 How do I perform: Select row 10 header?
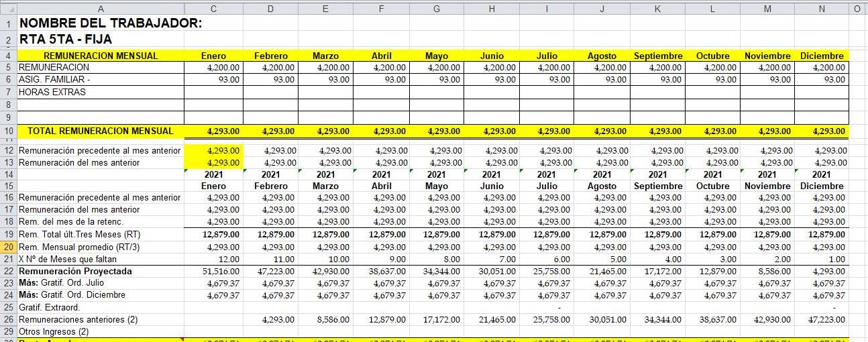pos(8,131)
